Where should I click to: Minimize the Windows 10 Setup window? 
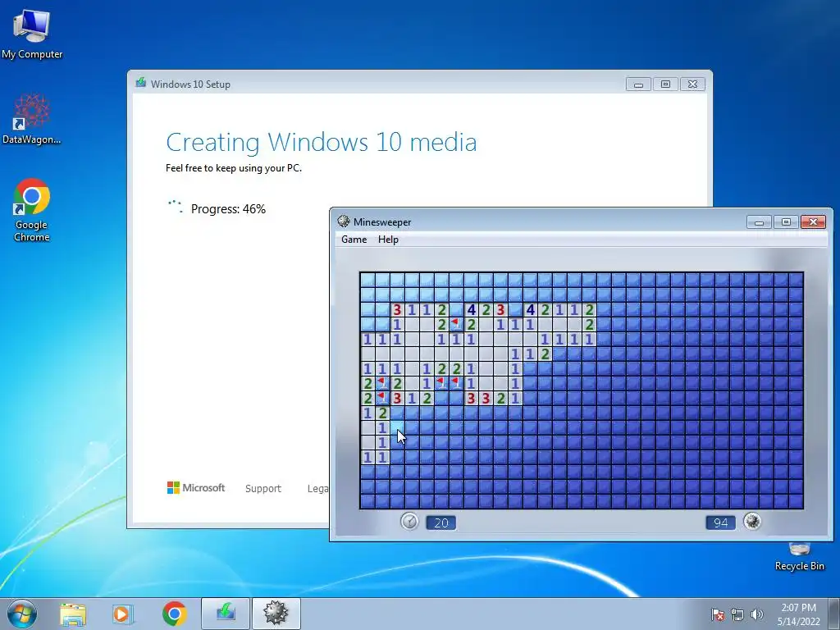click(x=638, y=84)
